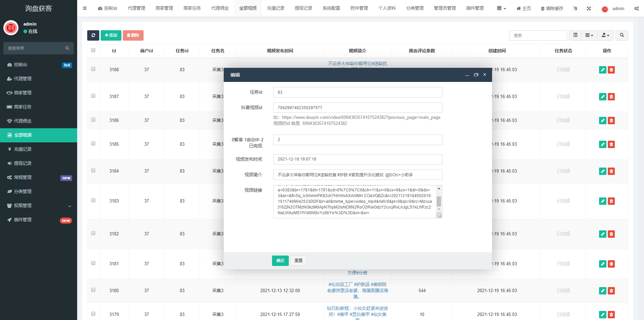Click the top-right settings gears icon
Viewport: 644px width, 320px height.
[x=636, y=8]
